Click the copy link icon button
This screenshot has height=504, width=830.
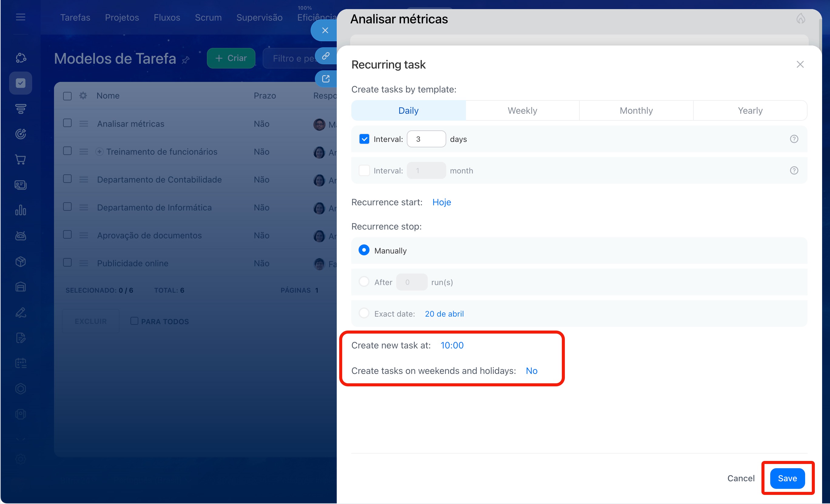(x=326, y=56)
